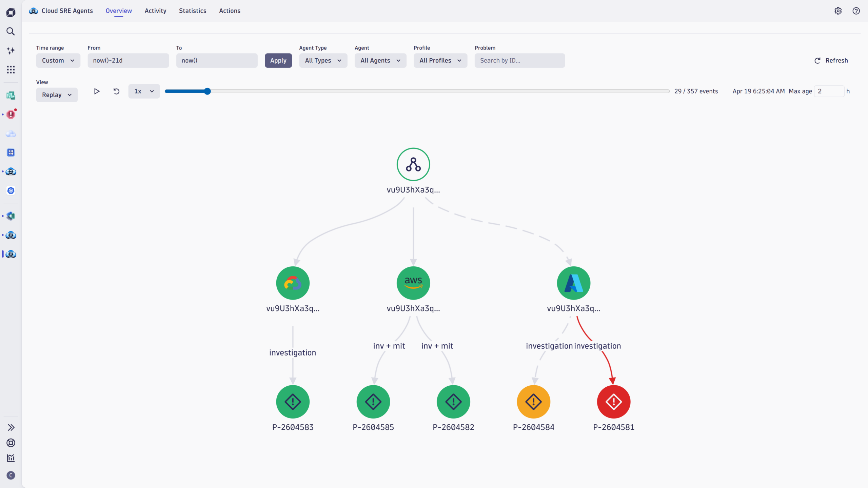Select the AWS agent node
This screenshot has height=488, width=868.
pyautogui.click(x=413, y=283)
